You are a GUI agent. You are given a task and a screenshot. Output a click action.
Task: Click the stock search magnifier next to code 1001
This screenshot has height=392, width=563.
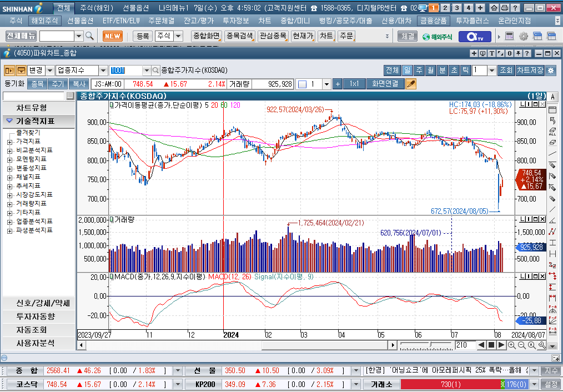pyautogui.click(x=155, y=71)
